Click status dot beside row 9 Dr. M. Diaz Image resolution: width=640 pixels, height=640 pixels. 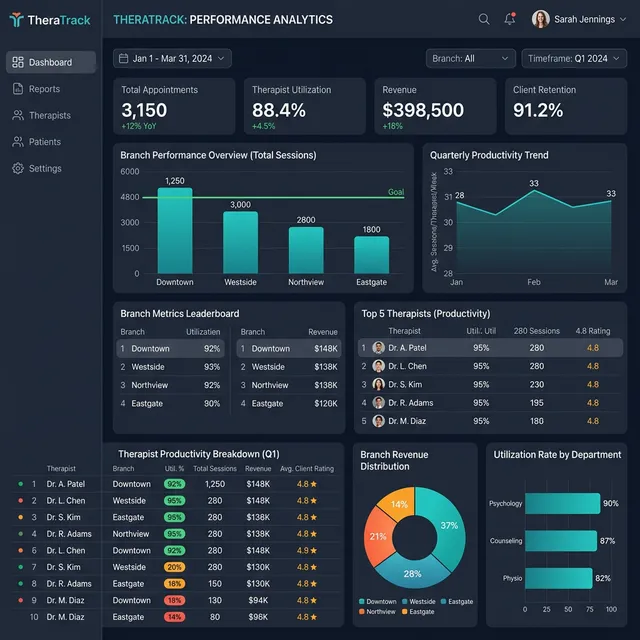[x=20, y=600]
